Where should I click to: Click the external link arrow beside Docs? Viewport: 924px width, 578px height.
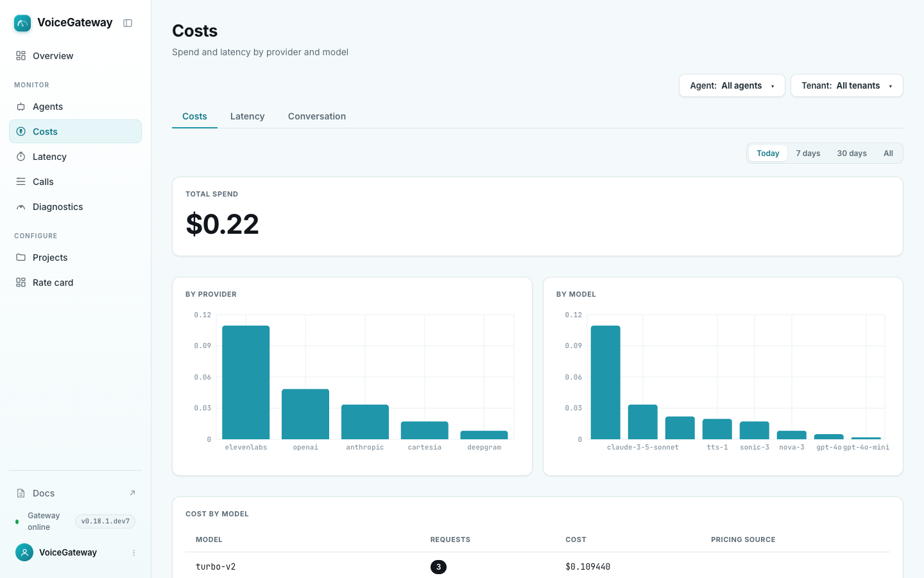pyautogui.click(x=132, y=493)
